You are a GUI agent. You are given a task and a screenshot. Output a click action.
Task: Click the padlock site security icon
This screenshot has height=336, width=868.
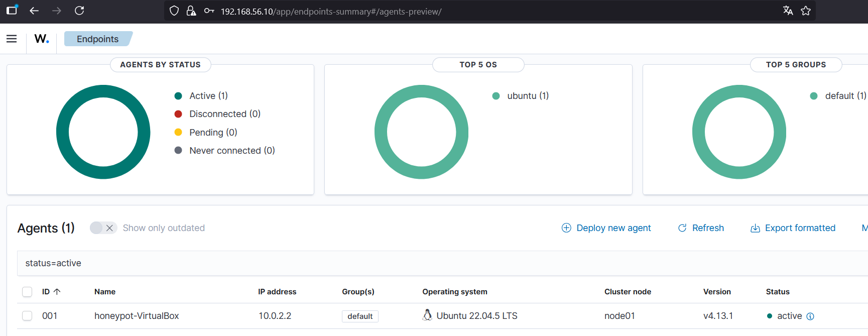[191, 11]
